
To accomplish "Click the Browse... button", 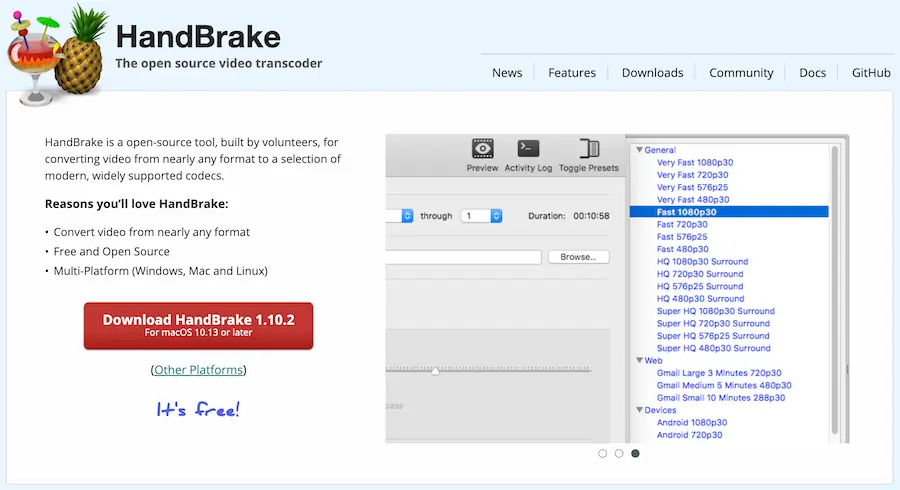I will coord(579,257).
